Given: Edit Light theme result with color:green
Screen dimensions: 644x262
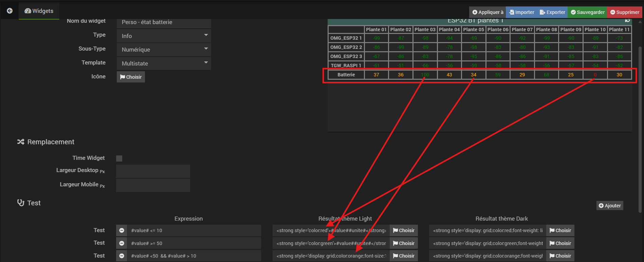Looking at the screenshot, I should point(331,243).
